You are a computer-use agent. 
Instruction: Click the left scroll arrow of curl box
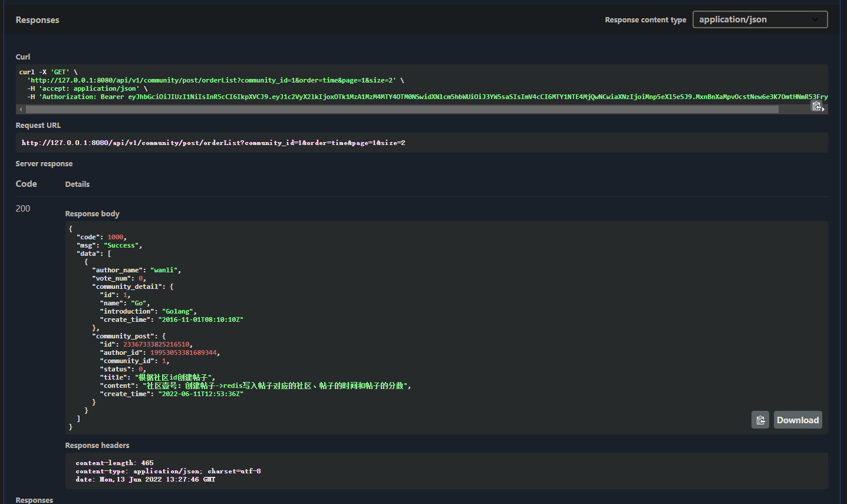pyautogui.click(x=21, y=110)
